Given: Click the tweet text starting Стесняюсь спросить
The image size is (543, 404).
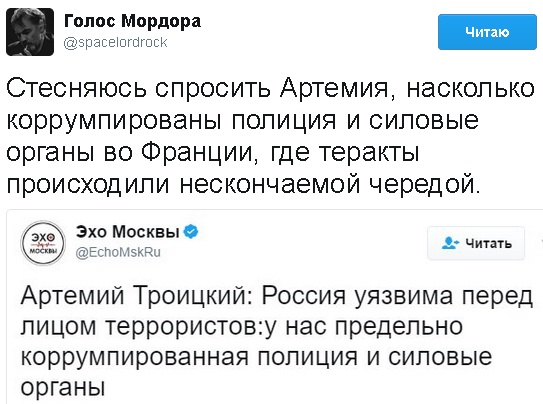Looking at the screenshot, I should coord(270,136).
